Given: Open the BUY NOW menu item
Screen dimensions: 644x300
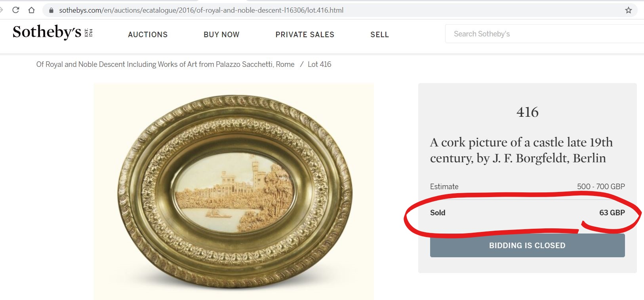Looking at the screenshot, I should tap(221, 35).
